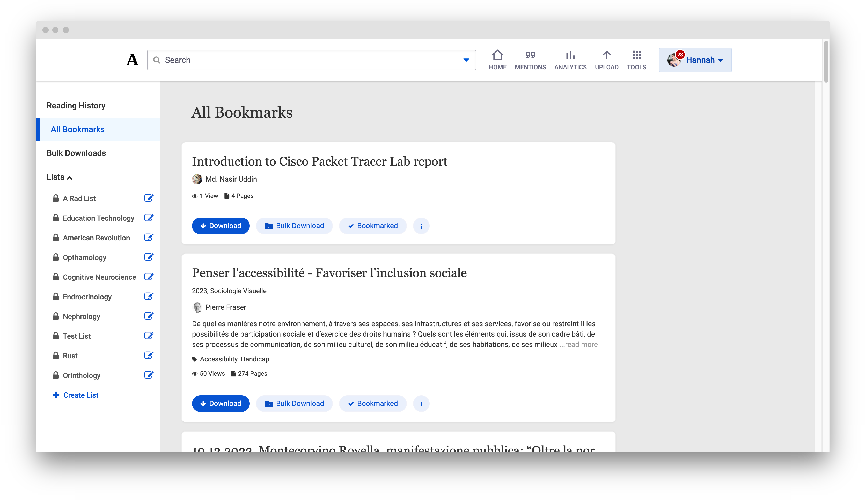Open Penser l'accessibilité paper title
The width and height of the screenshot is (866, 504).
329,273
